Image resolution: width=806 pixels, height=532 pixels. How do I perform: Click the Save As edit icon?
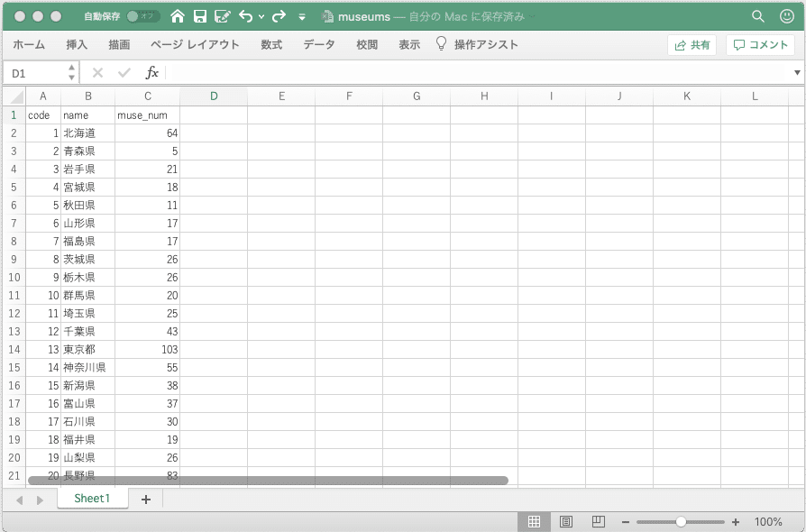[222, 16]
